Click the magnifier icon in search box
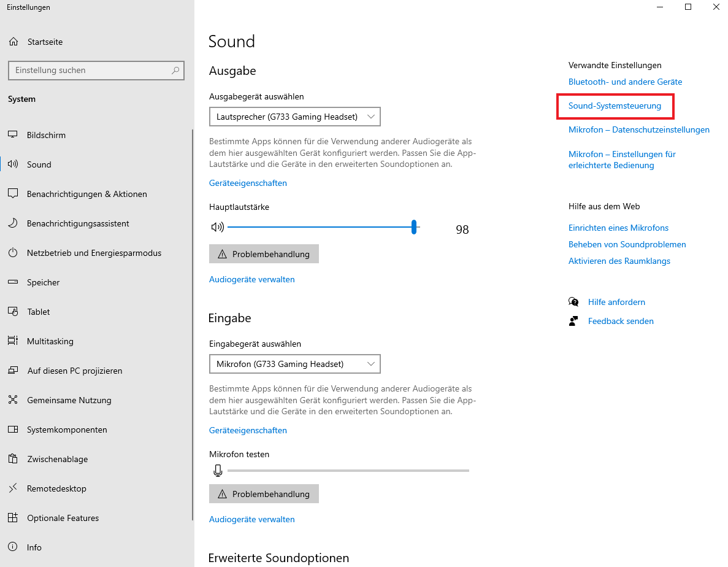Image resolution: width=728 pixels, height=567 pixels. click(x=175, y=71)
